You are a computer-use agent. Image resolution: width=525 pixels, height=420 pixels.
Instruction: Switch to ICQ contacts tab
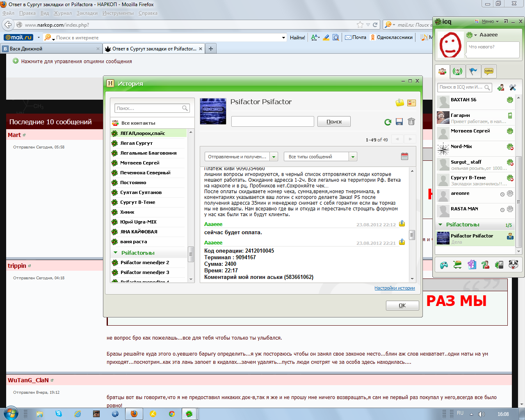pyautogui.click(x=443, y=71)
